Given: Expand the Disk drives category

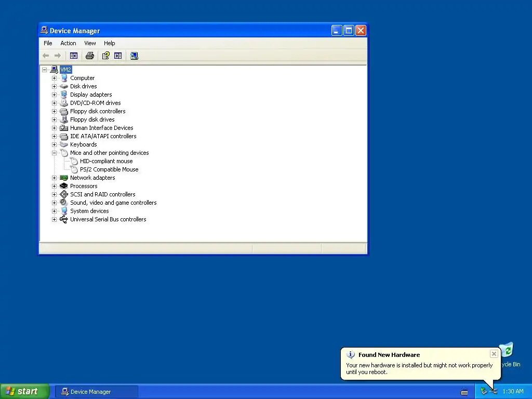Looking at the screenshot, I should 54,87.
